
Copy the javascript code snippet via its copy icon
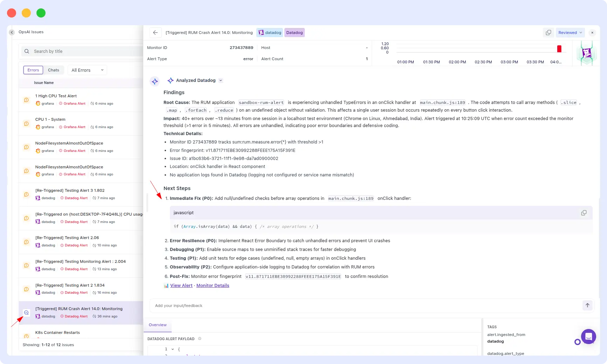(584, 212)
